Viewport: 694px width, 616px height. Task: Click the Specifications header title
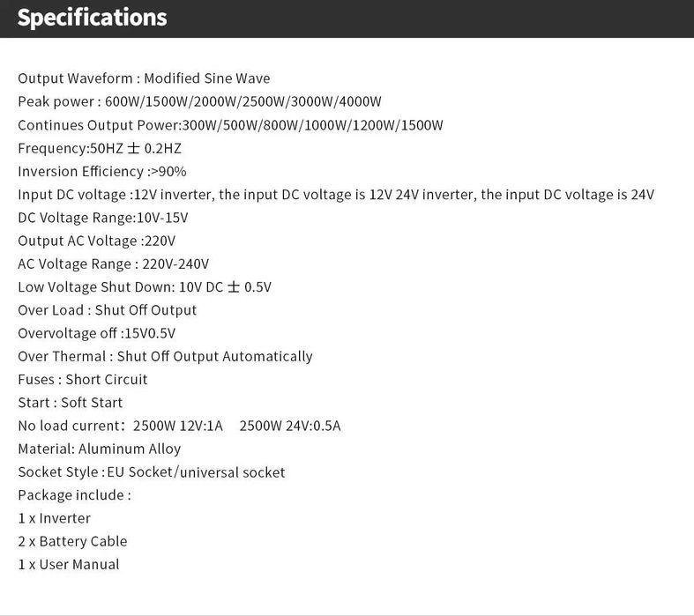[92, 18]
